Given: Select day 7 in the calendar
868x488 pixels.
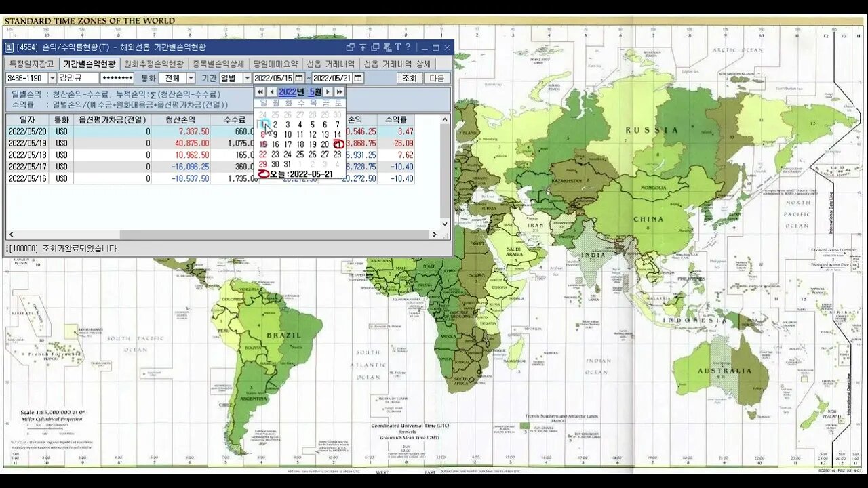Looking at the screenshot, I should pyautogui.click(x=337, y=125).
